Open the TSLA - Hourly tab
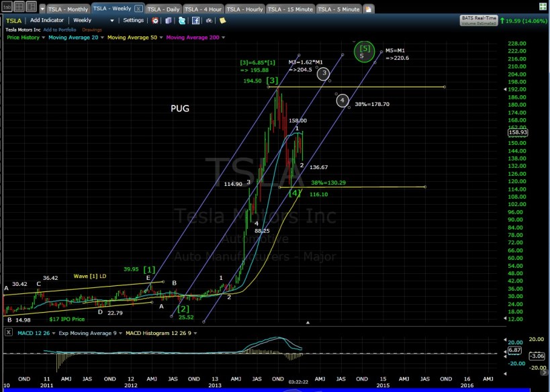Viewport: 550px width, 392px height. [x=245, y=9]
